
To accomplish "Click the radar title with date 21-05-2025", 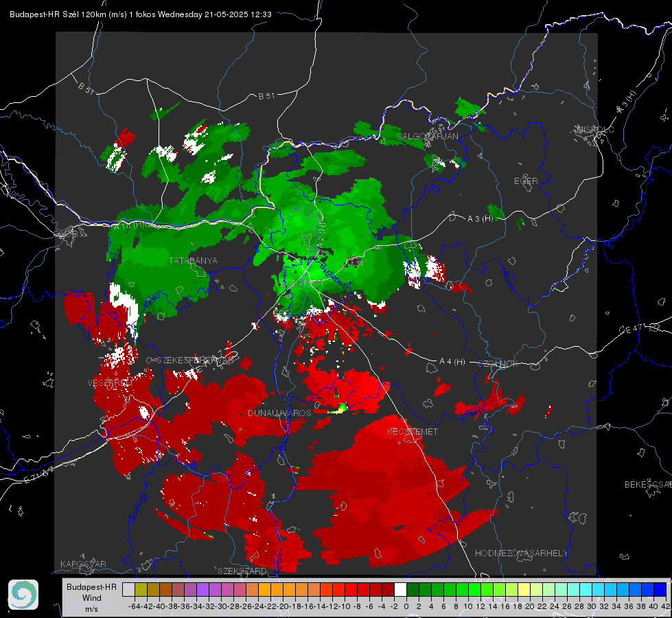I will (141, 14).
